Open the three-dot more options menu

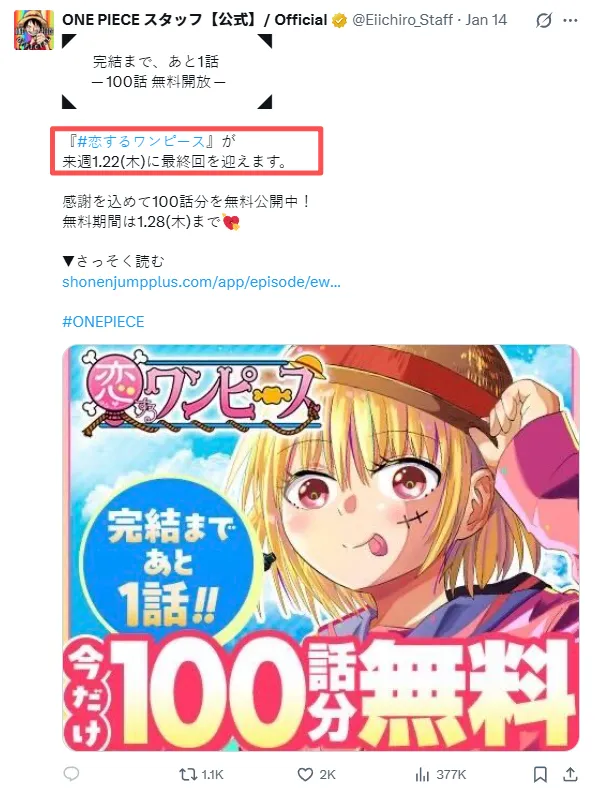pyautogui.click(x=570, y=21)
